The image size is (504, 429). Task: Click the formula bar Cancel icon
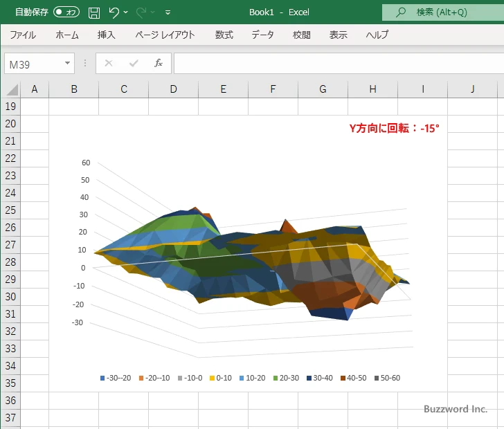(109, 63)
